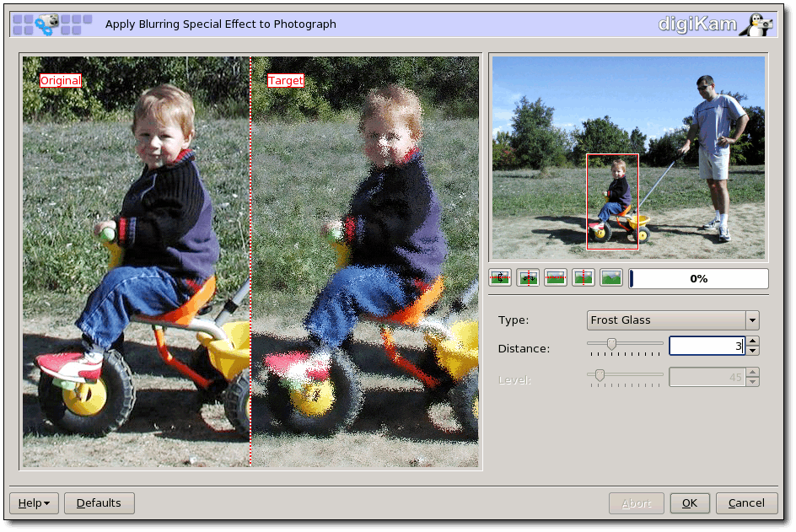
Task: Switch to horizontal contiguous split preview
Action: click(556, 278)
